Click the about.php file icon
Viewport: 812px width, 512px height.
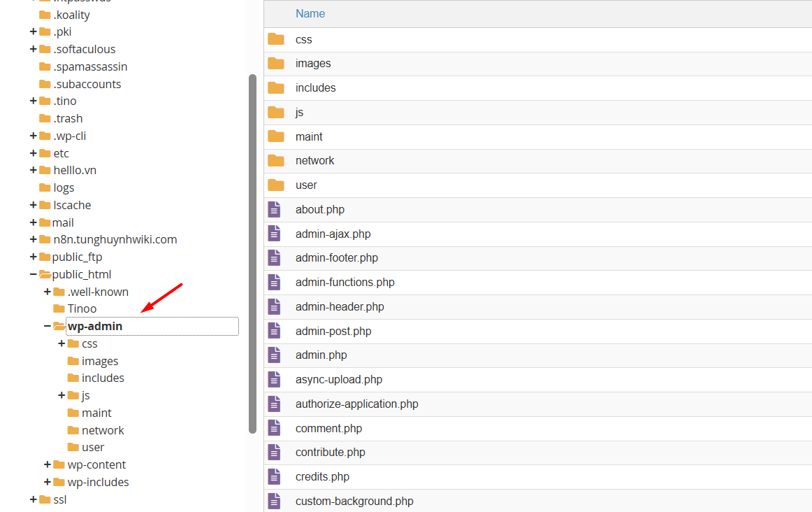(275, 209)
